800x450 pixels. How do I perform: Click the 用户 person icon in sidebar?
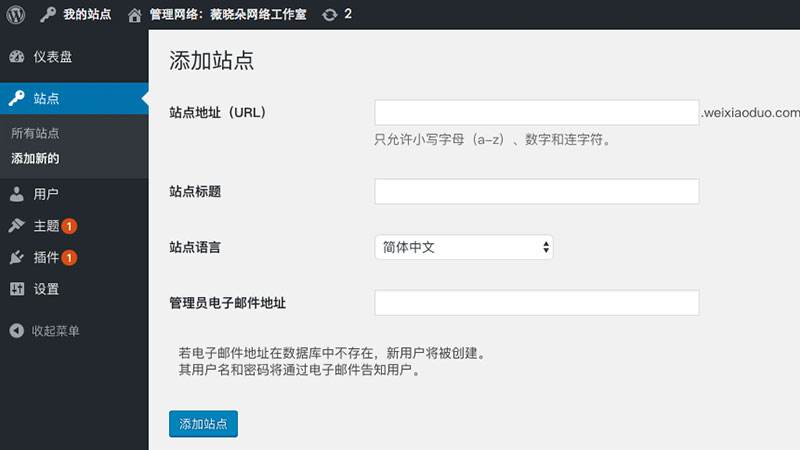(16, 194)
